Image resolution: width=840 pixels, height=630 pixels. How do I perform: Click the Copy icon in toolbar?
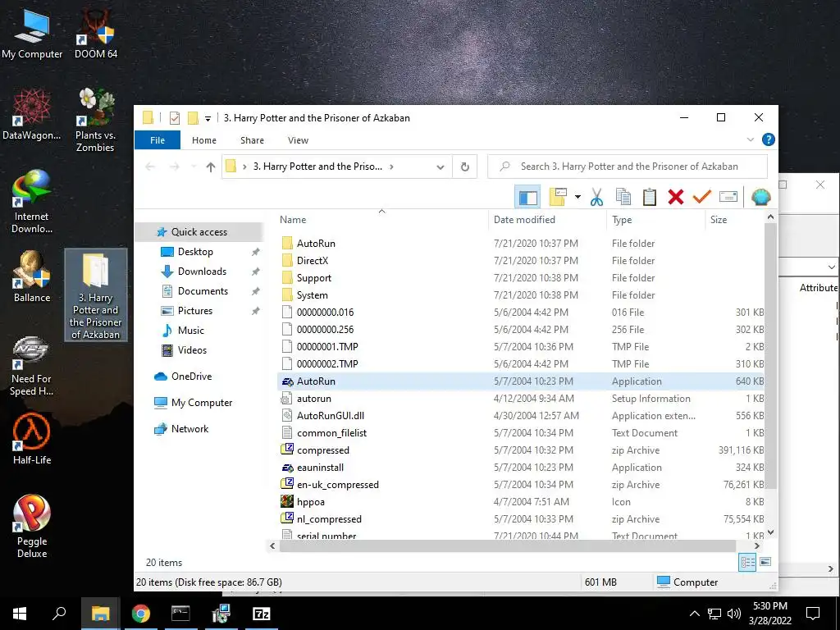click(x=623, y=197)
